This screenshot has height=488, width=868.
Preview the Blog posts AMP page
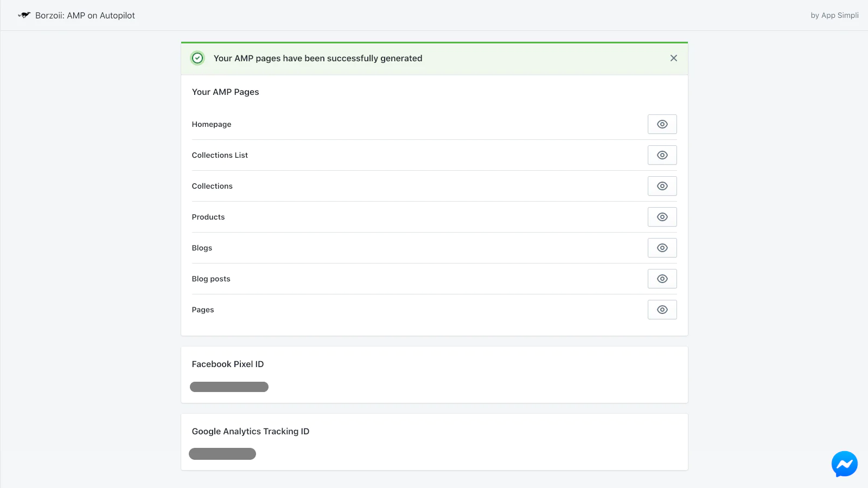pyautogui.click(x=662, y=279)
